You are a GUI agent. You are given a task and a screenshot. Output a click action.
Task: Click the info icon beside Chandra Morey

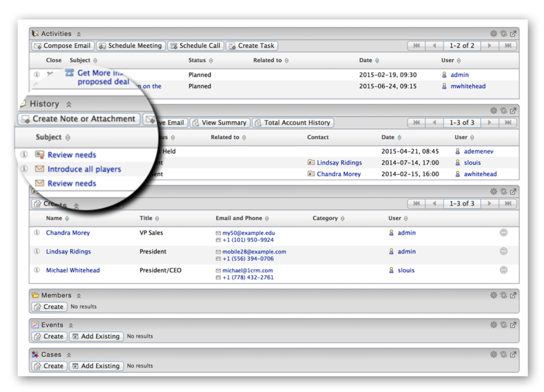(x=37, y=232)
